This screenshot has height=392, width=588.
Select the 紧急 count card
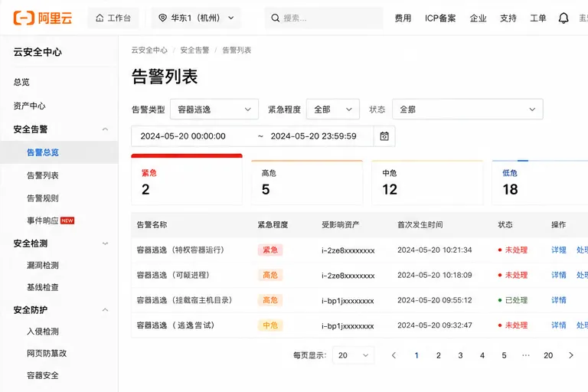(187, 179)
